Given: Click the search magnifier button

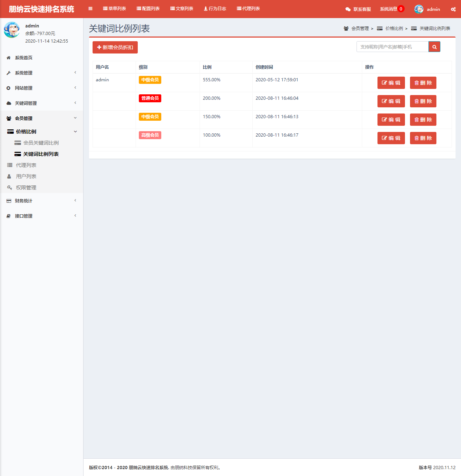Looking at the screenshot, I should coord(434,47).
